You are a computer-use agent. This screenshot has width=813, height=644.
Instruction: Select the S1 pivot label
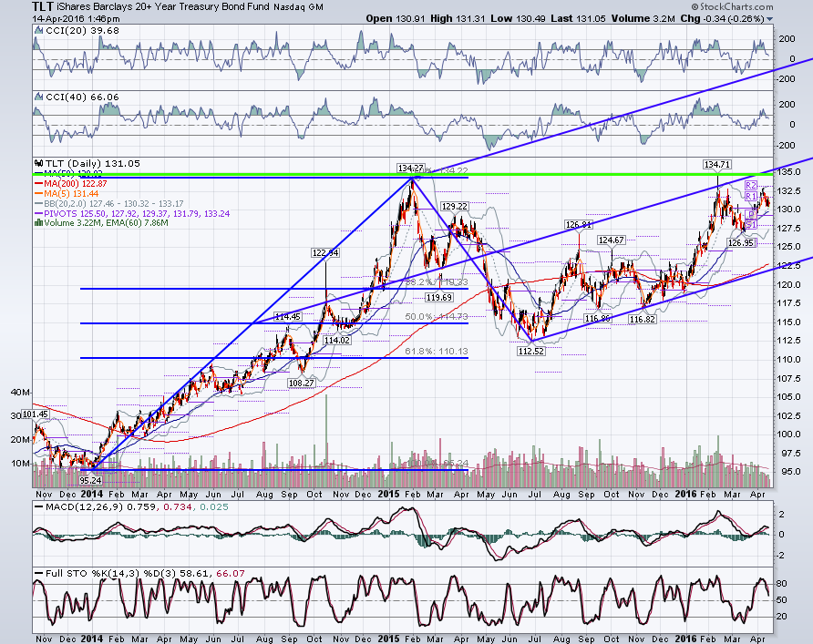click(752, 224)
